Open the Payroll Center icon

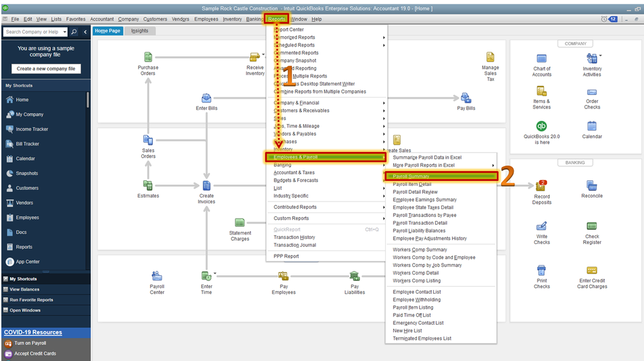point(157,276)
